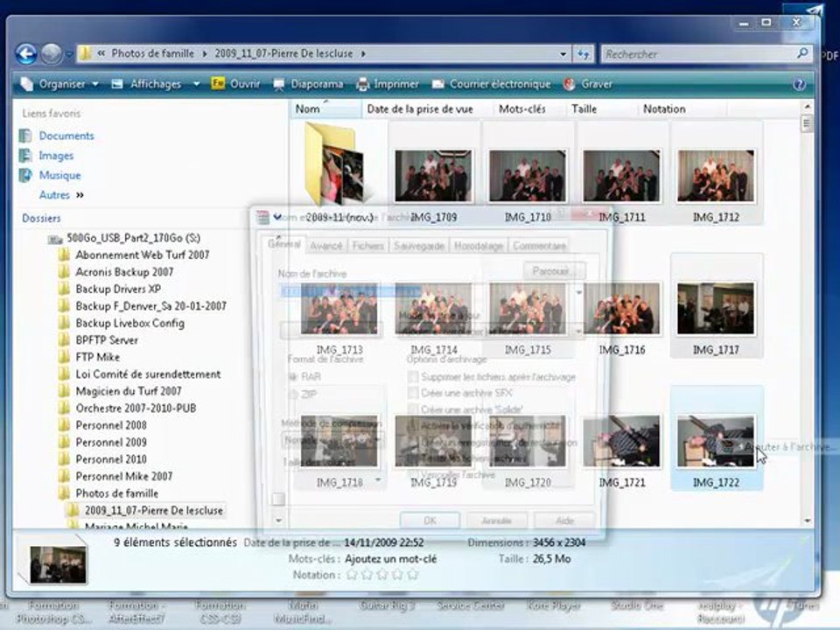Image resolution: width=840 pixels, height=630 pixels.
Task: Select the IMG_1722 photo thumbnail
Action: click(x=716, y=441)
